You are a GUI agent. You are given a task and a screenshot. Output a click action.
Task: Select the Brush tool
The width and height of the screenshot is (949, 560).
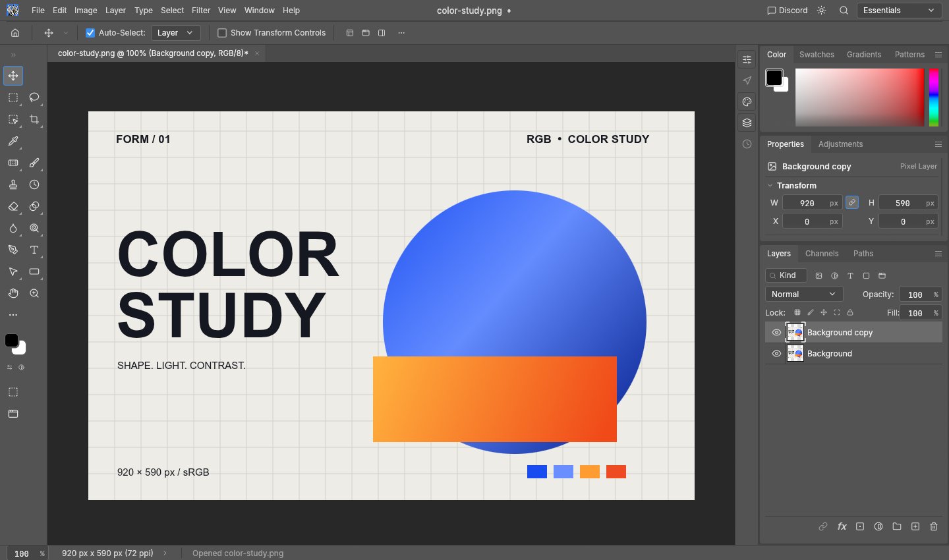coord(34,163)
